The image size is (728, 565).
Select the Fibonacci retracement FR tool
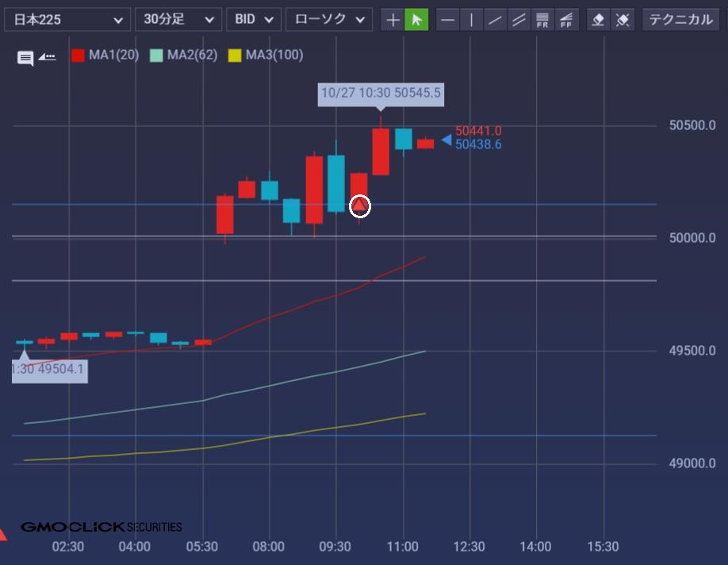(x=543, y=20)
